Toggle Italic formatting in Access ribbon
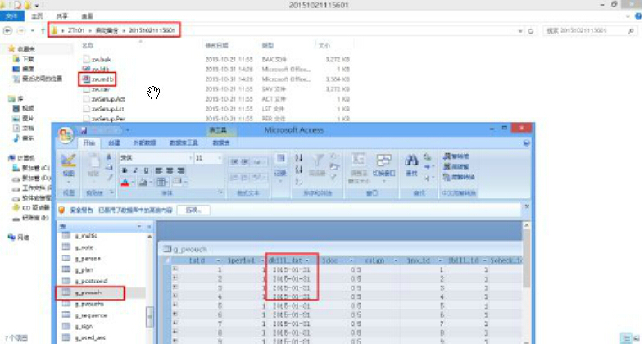Image resolution: width=644 pixels, height=344 pixels. click(135, 170)
